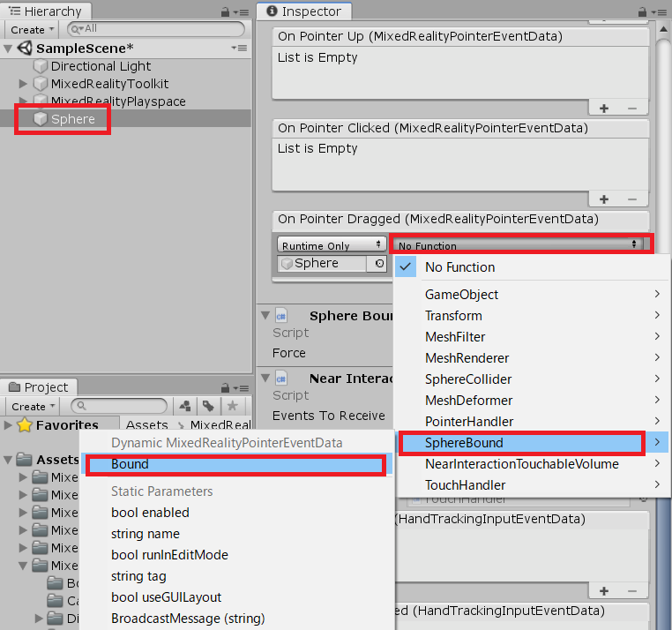
Task: Switch to Hierarchy tab
Action: [x=45, y=11]
